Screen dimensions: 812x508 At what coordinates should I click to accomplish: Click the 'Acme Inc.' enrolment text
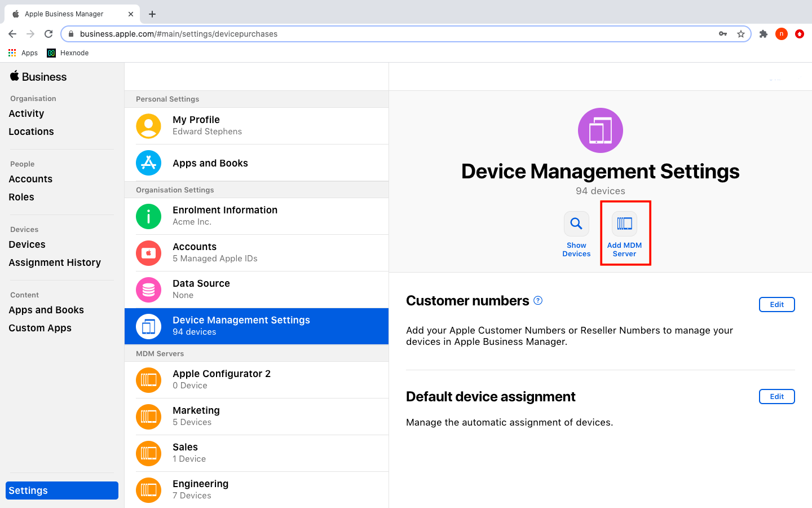click(192, 222)
